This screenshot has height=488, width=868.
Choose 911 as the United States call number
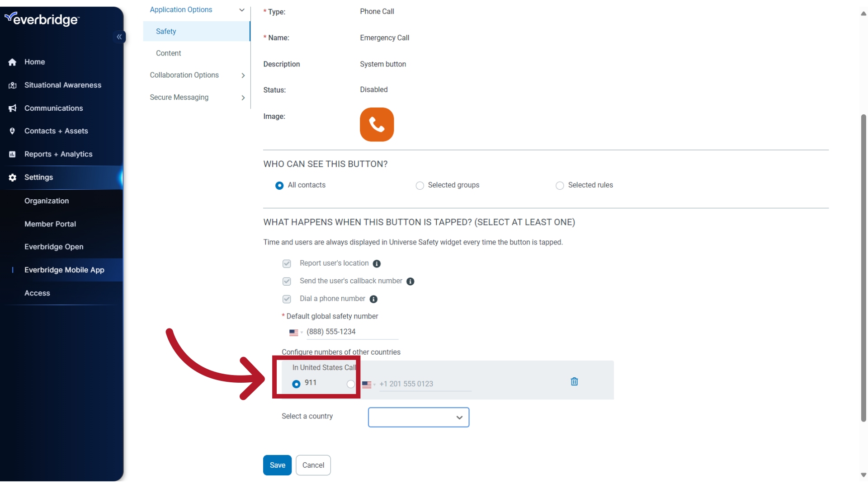[296, 384]
